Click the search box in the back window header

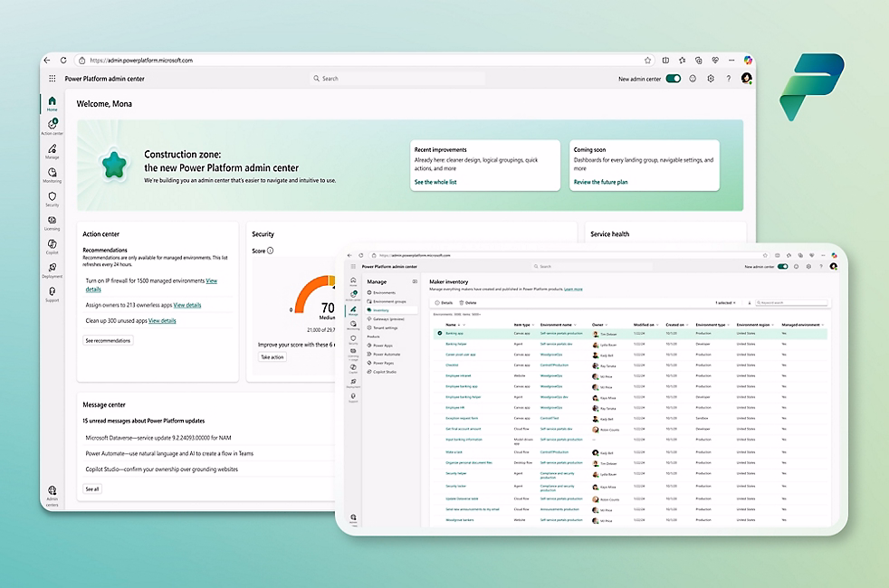pyautogui.click(x=398, y=79)
